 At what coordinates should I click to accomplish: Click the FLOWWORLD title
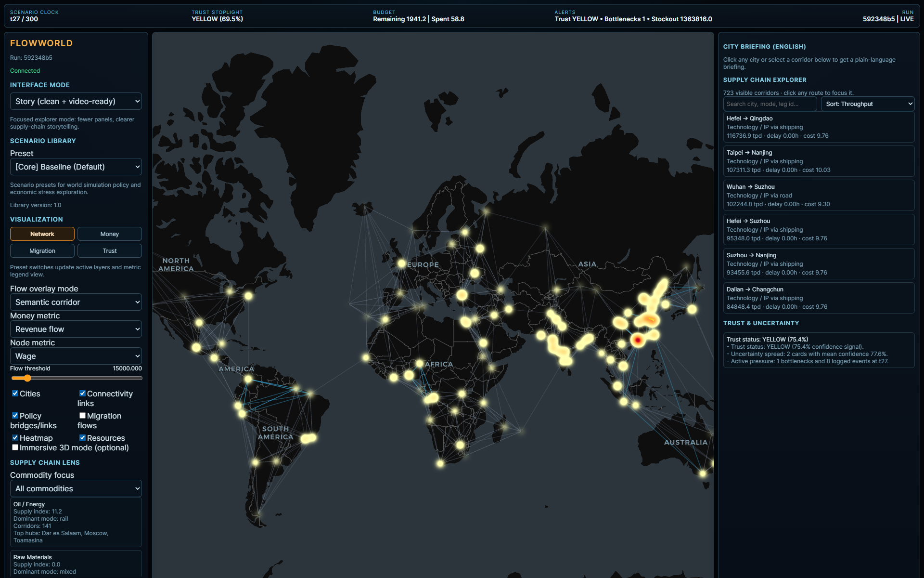click(41, 43)
